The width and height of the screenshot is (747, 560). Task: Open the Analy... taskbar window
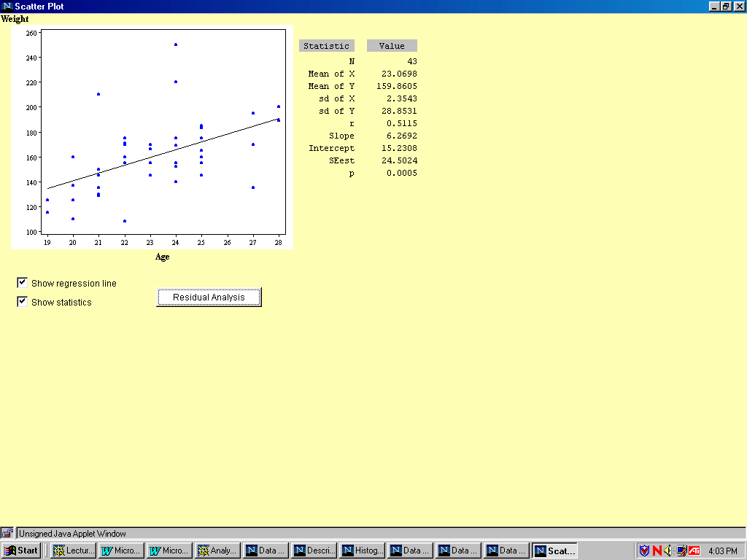pos(218,551)
